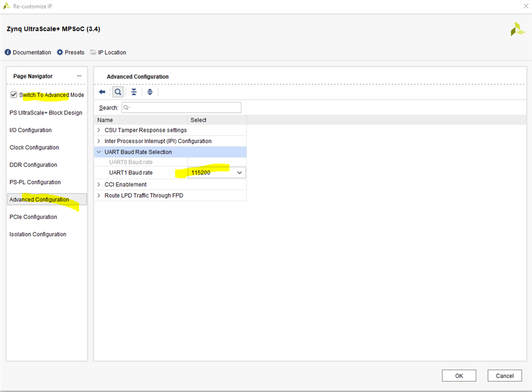Click the Cancel button
The width and height of the screenshot is (532, 392).
pos(504,376)
